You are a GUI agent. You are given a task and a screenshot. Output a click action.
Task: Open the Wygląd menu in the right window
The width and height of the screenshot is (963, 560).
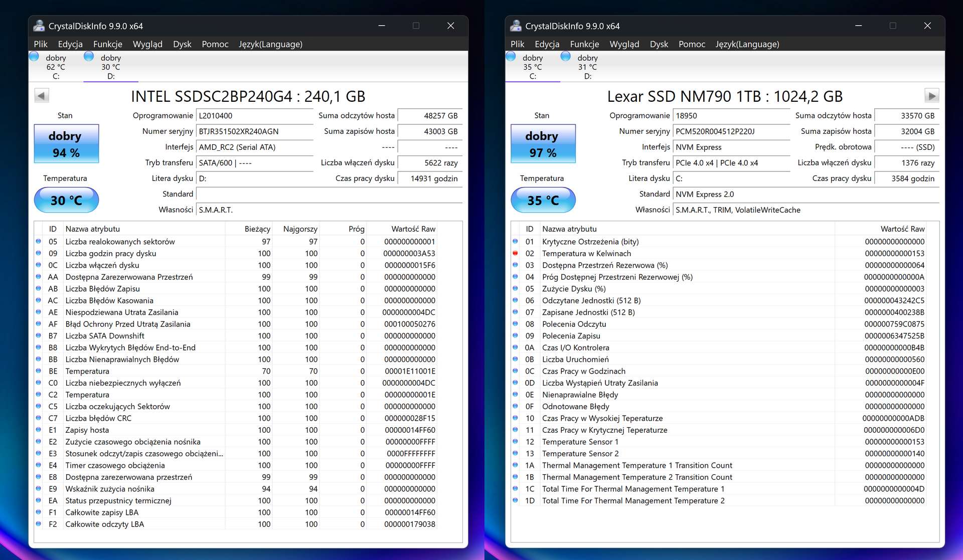click(624, 44)
